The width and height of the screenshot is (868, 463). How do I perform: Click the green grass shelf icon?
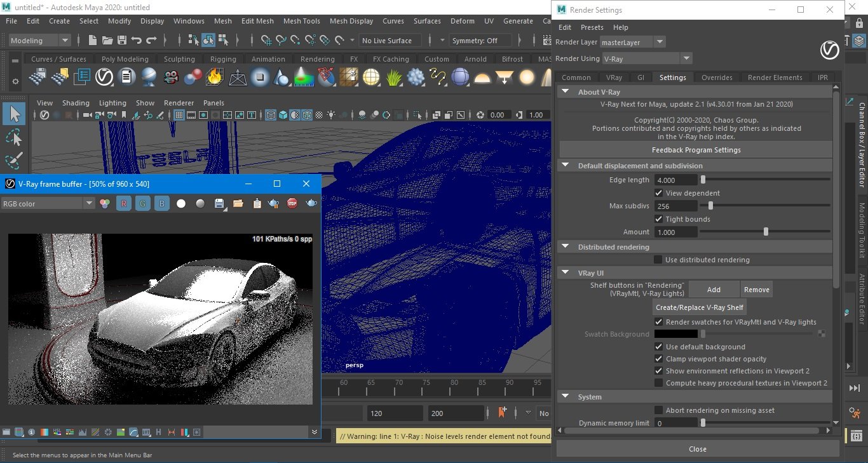pyautogui.click(x=393, y=77)
